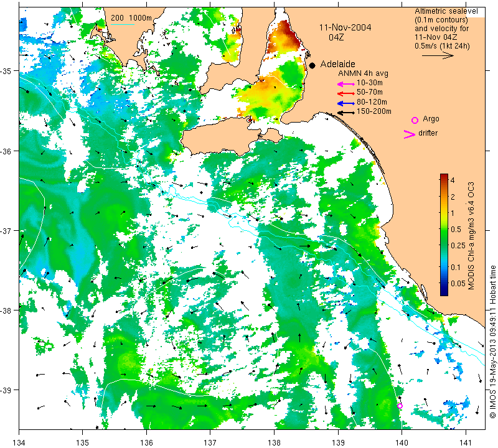Click the latitude axis label -37
The height and width of the screenshot is (448, 498).
6,230
